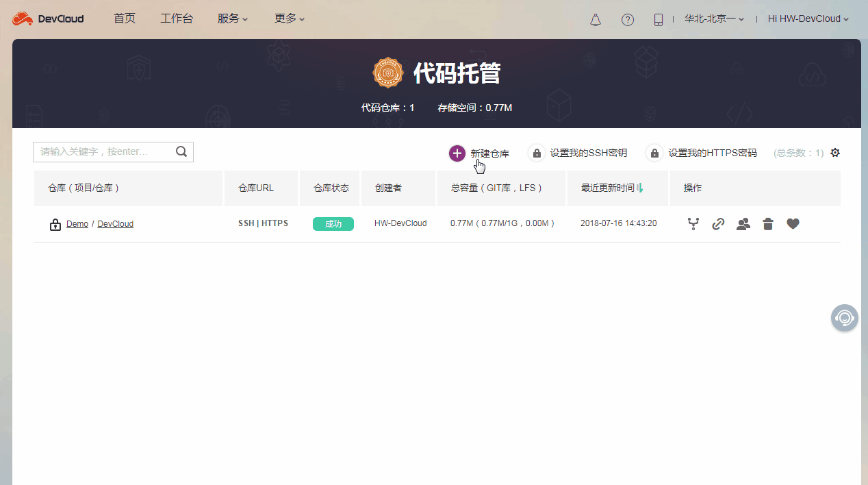This screenshot has height=485, width=868.
Task: Expand the 服务 dropdown menu
Action: pyautogui.click(x=232, y=18)
